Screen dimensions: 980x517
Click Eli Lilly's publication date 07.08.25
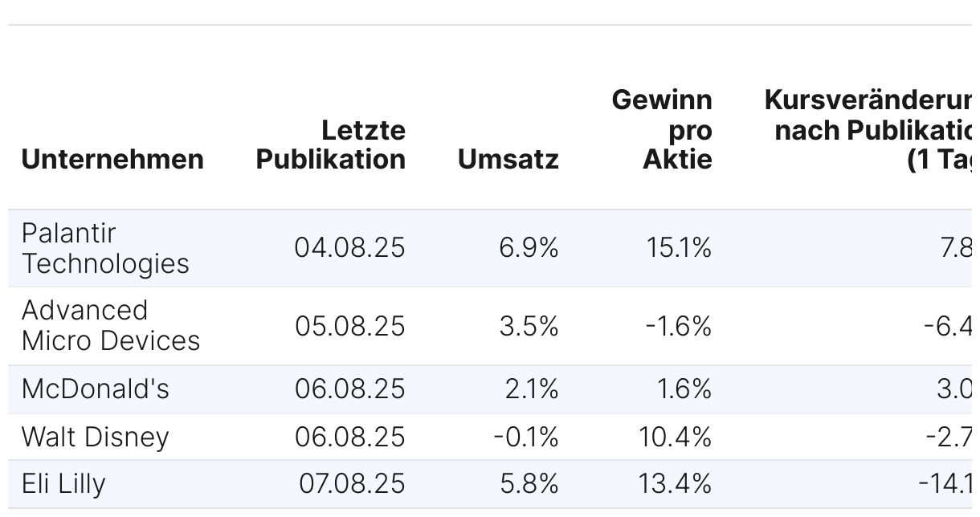coord(353,484)
